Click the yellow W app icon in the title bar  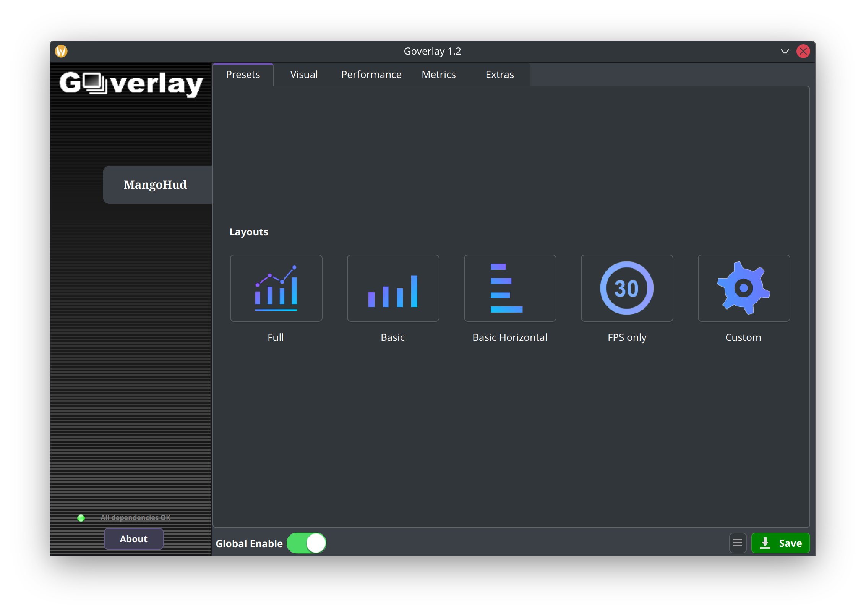(61, 51)
